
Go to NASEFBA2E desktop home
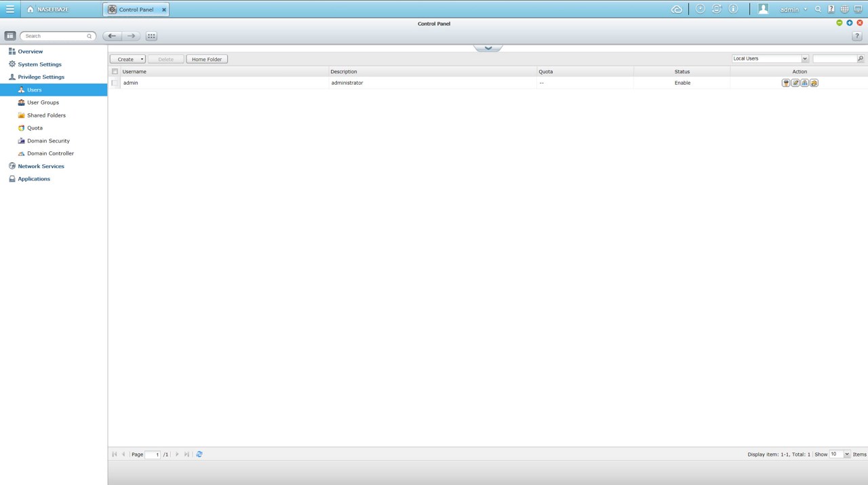48,9
